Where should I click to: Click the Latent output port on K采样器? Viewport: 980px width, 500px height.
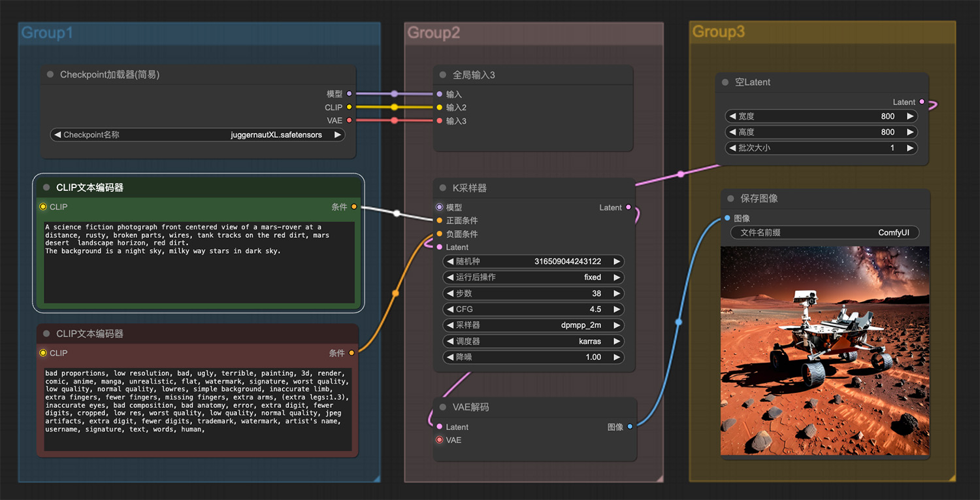coord(629,207)
